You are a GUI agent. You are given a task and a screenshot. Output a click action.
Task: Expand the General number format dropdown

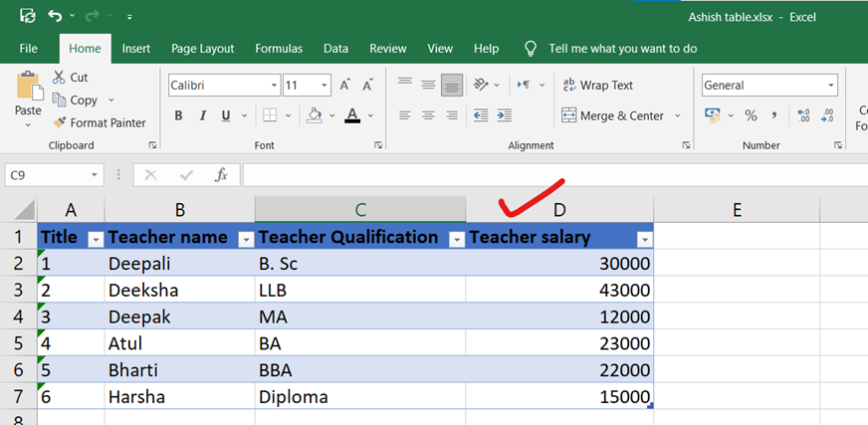coord(830,86)
